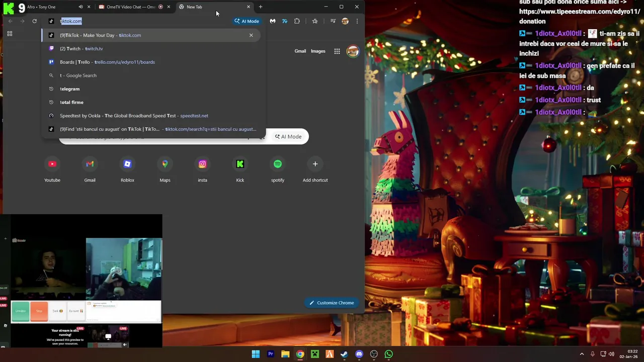This screenshot has height=362, width=644.
Task: Select the Twitch twitch.tv suggestion
Action: 151,49
